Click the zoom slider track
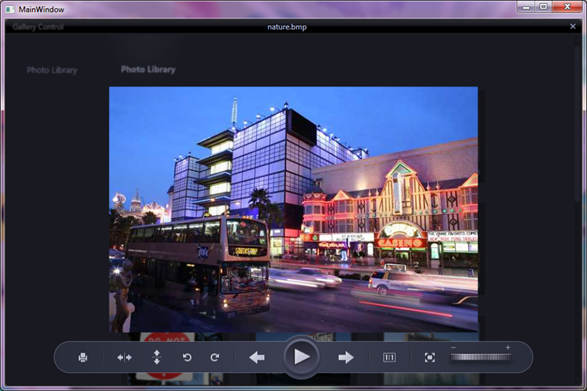The width and height of the screenshot is (587, 391). pos(481,357)
